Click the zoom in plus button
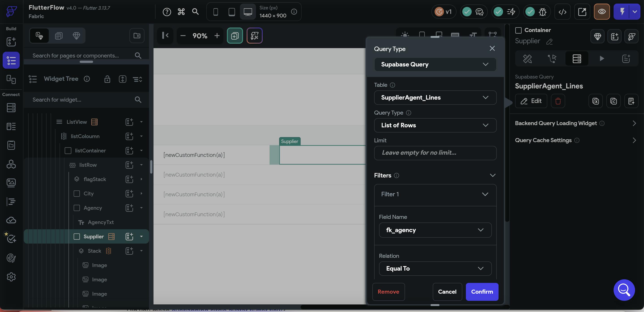This screenshot has width=644, height=312. click(217, 36)
